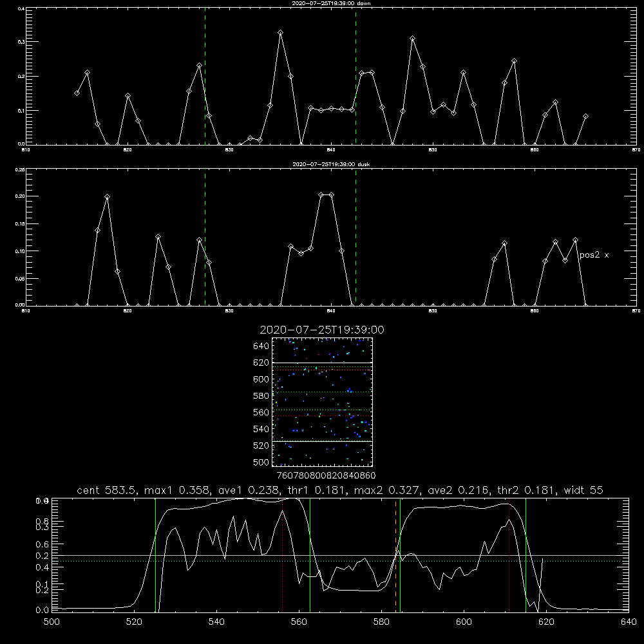Click the rightmost solid green line in the bottom plot

coord(526,555)
